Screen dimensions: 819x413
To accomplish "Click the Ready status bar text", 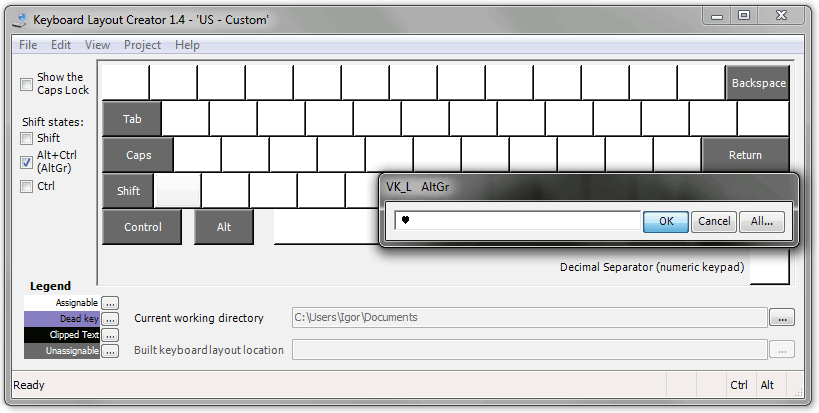I will (x=29, y=385).
